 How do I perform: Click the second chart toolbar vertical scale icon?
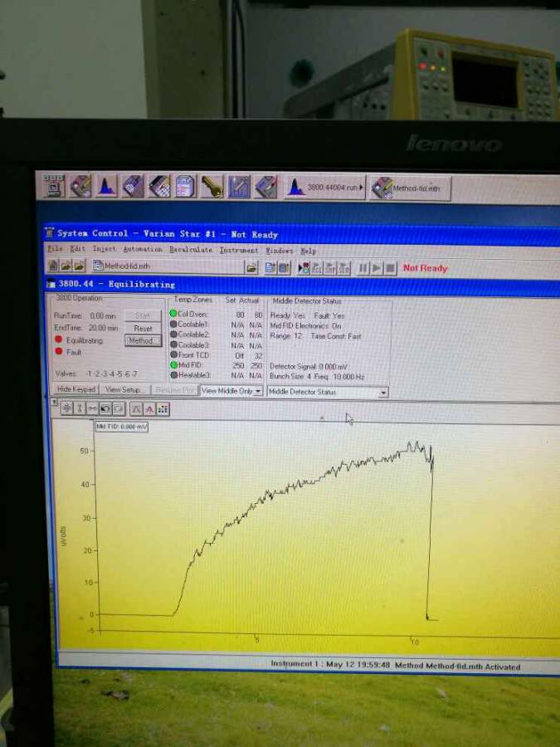80,408
